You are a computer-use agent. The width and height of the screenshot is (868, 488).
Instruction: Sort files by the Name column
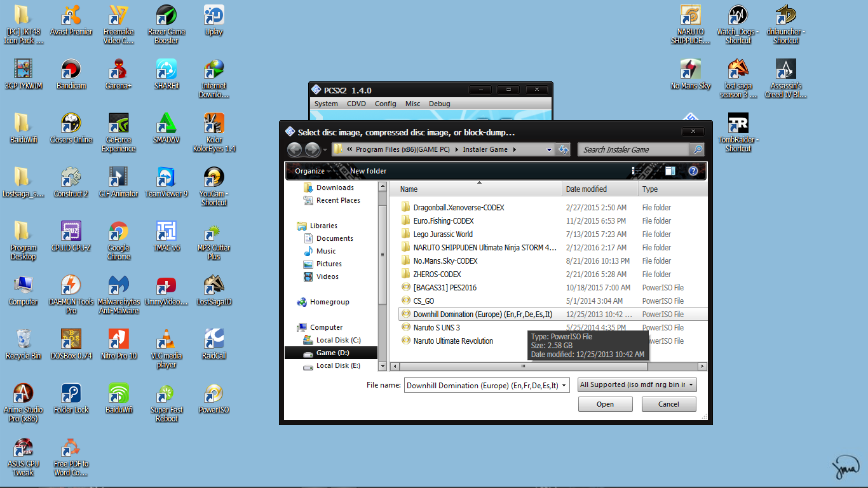[475, 189]
